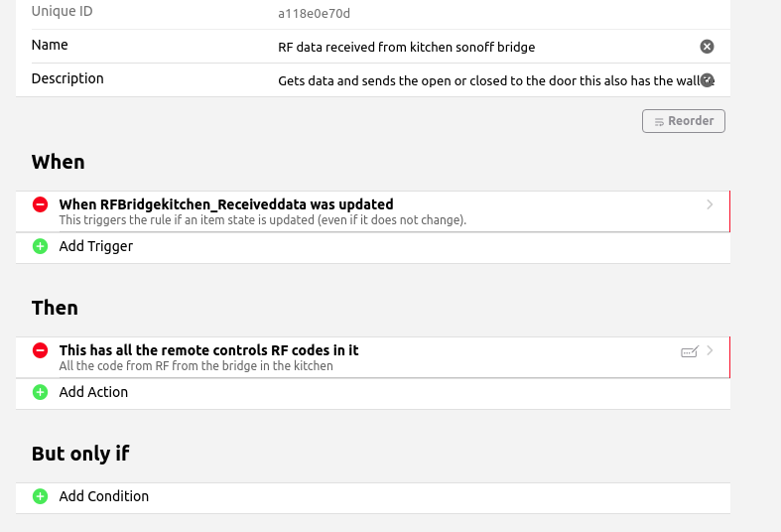Click the green plus beside Add Trigger
This screenshot has width=781, height=532.
(40, 246)
